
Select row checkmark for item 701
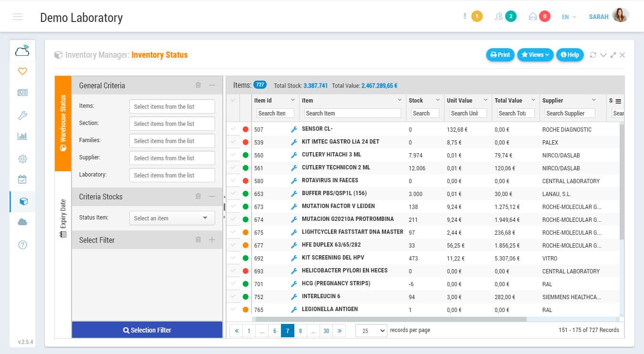(233, 283)
